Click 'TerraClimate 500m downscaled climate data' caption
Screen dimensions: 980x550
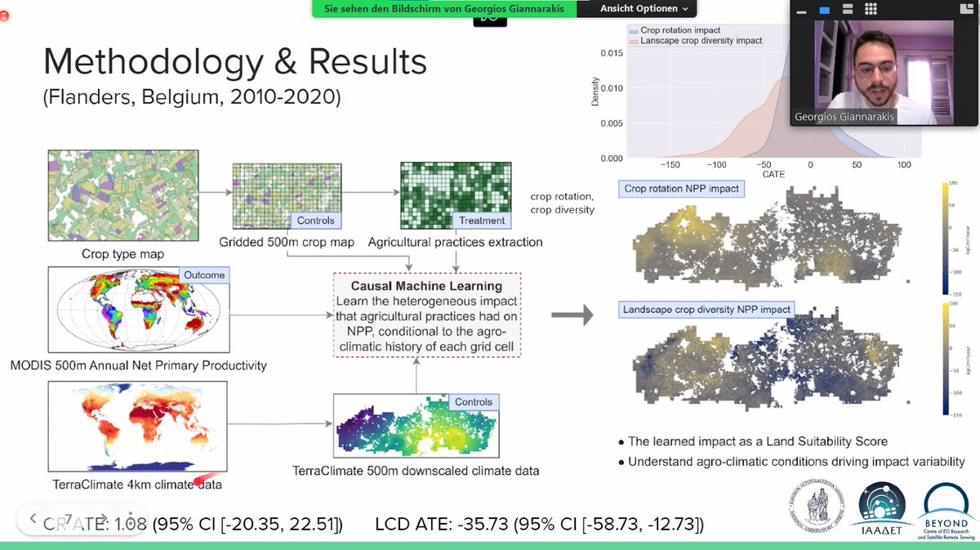[x=416, y=470]
